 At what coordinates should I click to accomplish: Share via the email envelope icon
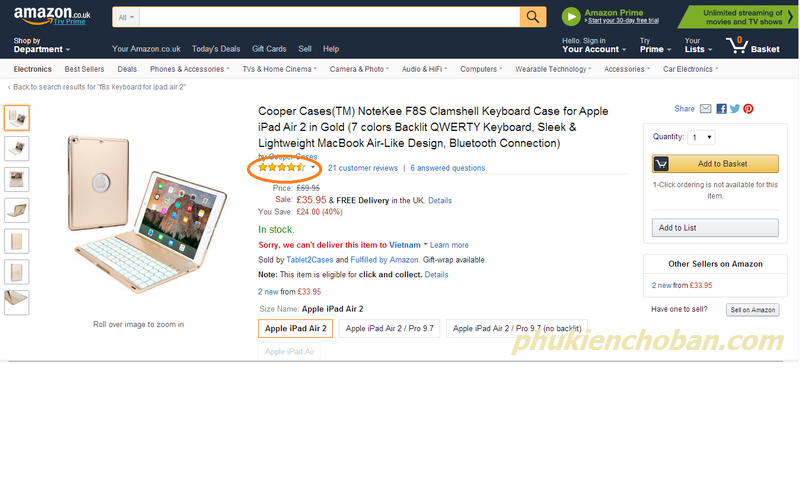click(x=706, y=109)
